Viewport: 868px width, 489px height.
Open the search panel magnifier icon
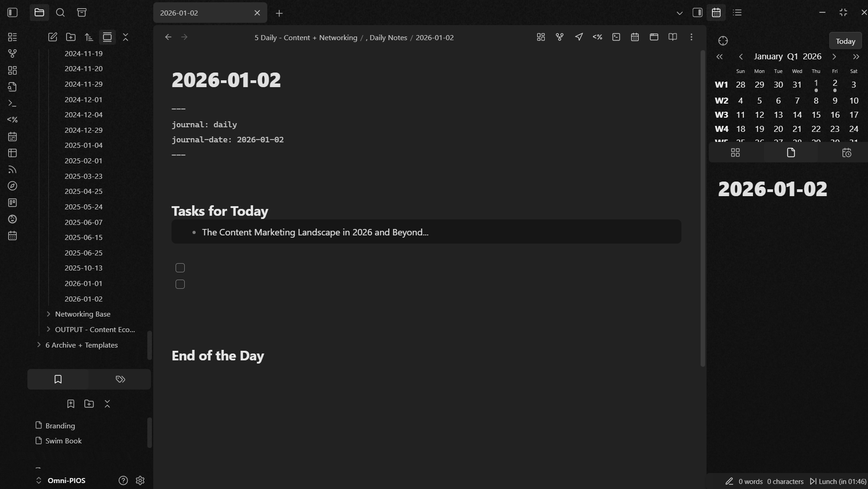60,13
